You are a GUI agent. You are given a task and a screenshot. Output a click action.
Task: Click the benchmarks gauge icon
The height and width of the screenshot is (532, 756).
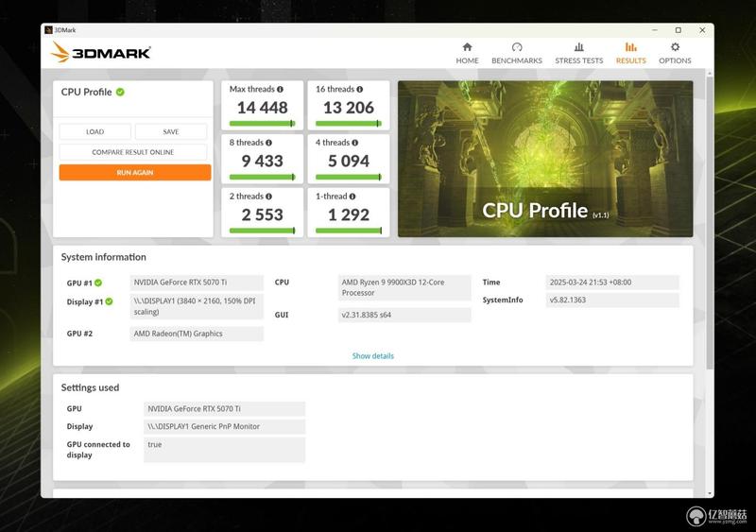(x=517, y=47)
